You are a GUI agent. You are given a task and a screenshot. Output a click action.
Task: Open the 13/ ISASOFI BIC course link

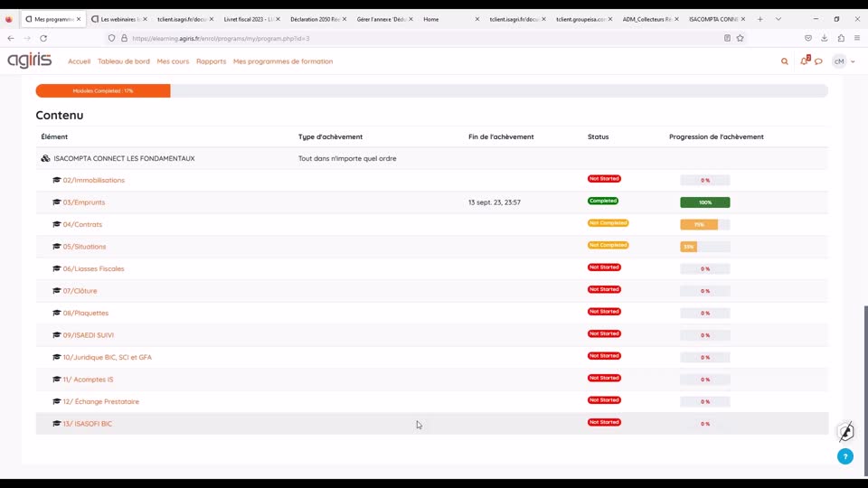pos(88,423)
